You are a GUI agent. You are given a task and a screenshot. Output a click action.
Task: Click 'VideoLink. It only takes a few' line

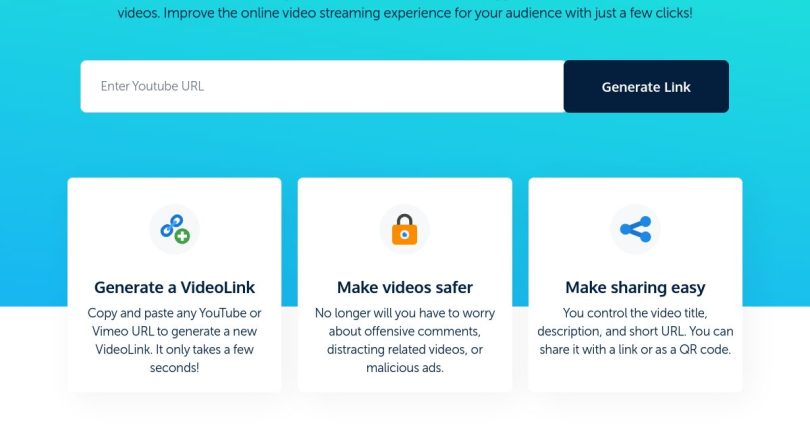tap(174, 350)
